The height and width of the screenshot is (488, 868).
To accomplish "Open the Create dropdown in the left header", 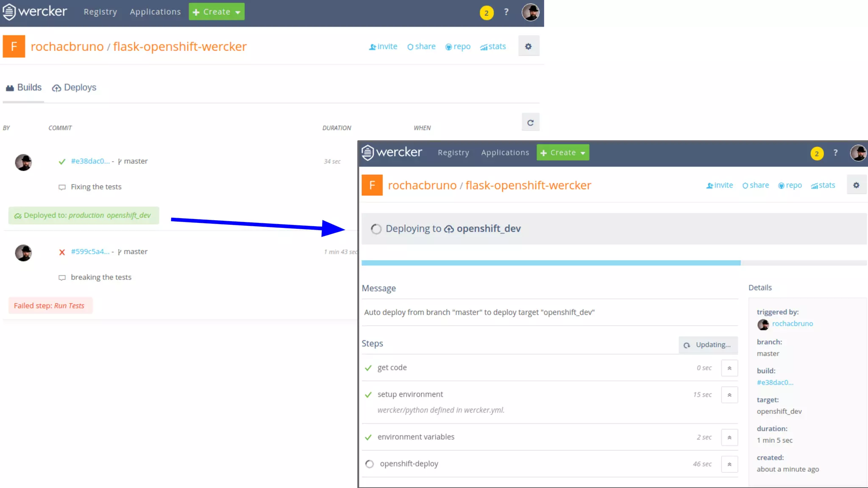I will point(217,12).
